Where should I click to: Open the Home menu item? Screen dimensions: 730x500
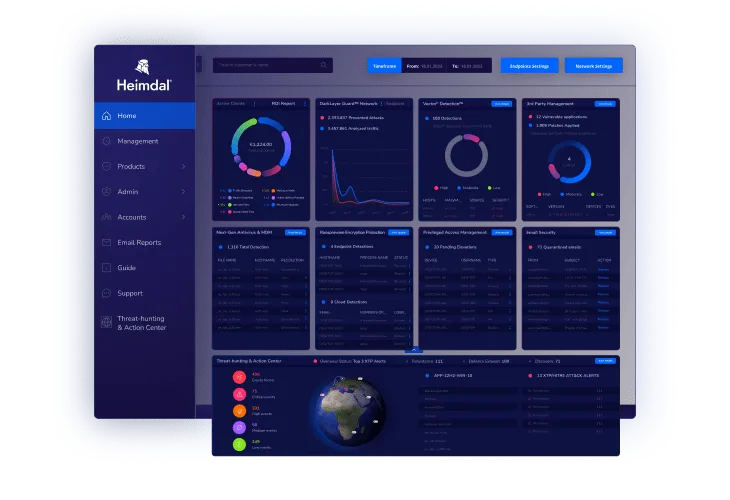coord(145,115)
